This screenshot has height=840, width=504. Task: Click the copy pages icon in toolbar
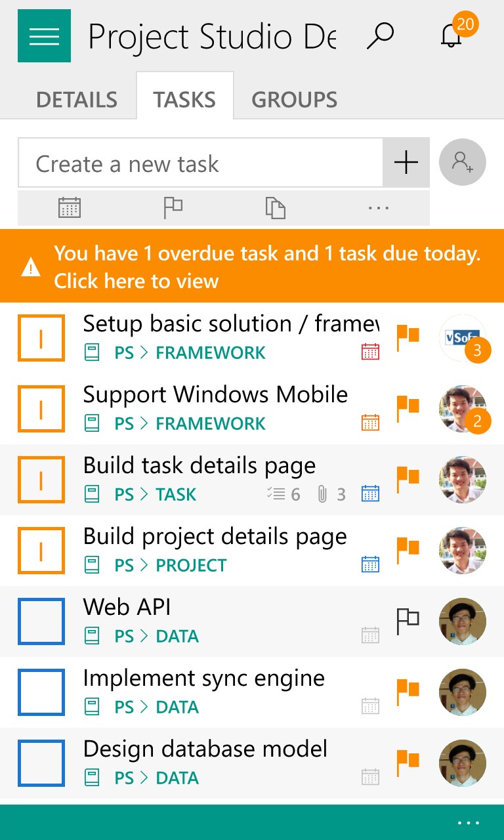[x=276, y=208]
